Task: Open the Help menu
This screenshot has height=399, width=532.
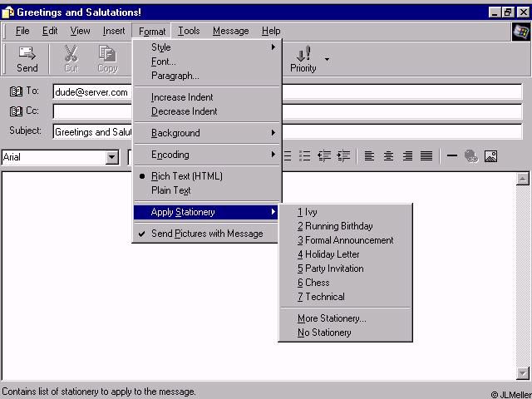Action: [271, 31]
